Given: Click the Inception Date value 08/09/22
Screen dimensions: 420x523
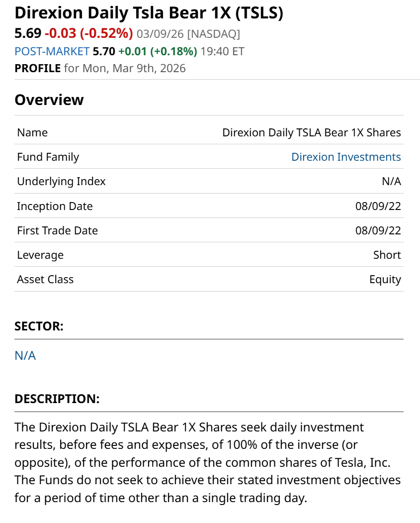Looking at the screenshot, I should click(x=378, y=206).
